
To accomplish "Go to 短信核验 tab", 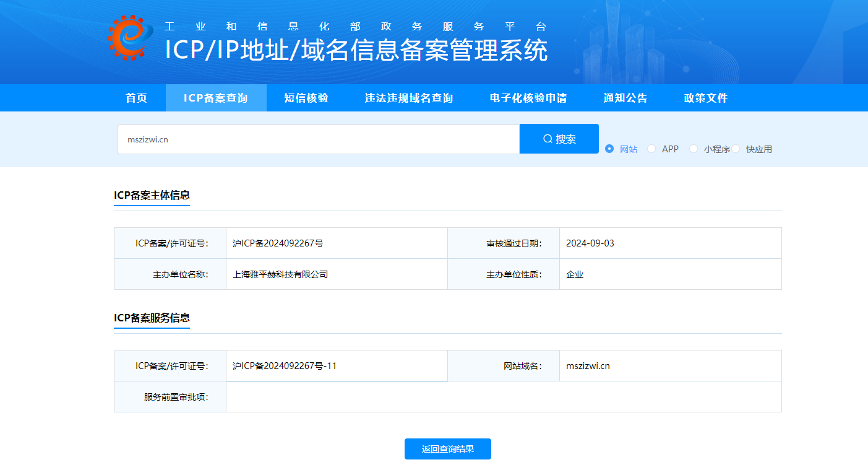I will pos(306,98).
